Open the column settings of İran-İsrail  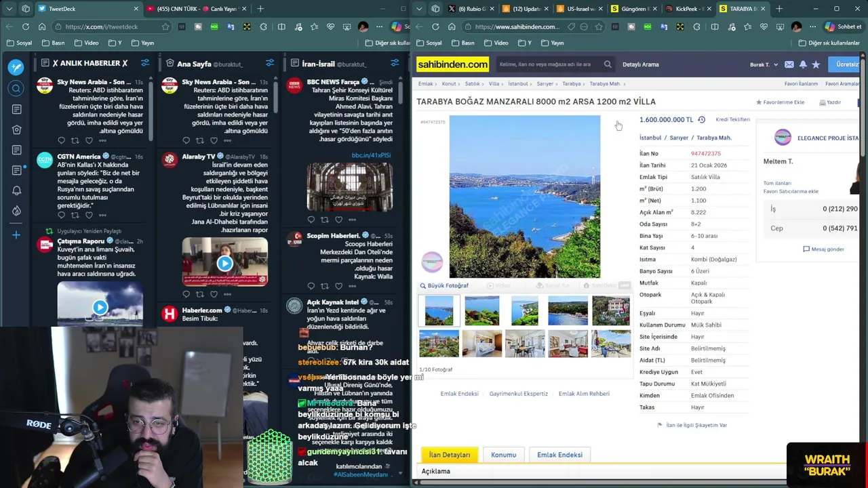[x=395, y=63]
